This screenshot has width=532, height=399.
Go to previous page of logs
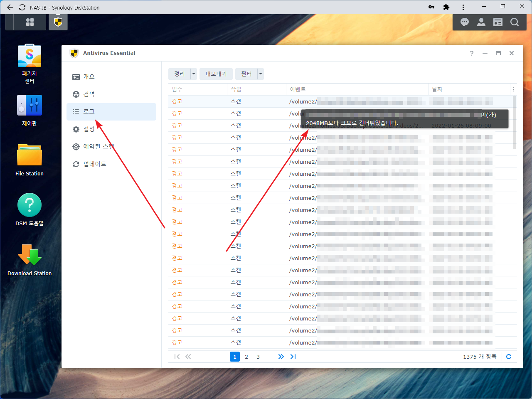(x=188, y=357)
